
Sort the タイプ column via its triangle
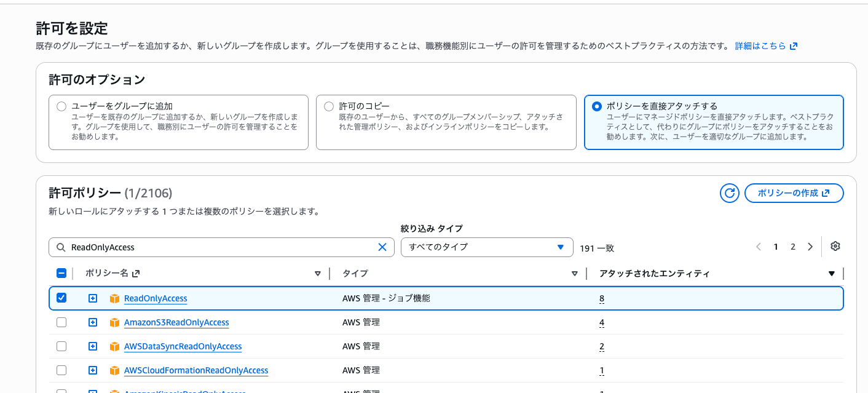tap(575, 274)
